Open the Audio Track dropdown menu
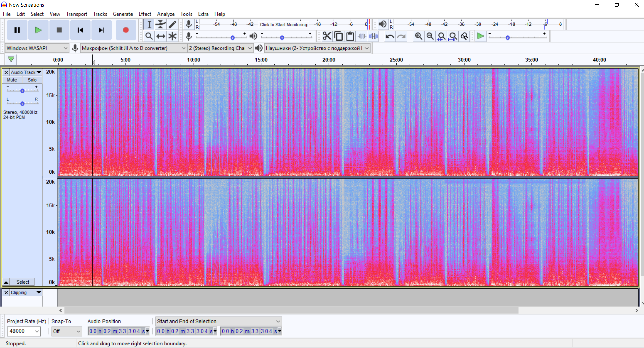The width and height of the screenshot is (644, 348). pyautogui.click(x=26, y=72)
